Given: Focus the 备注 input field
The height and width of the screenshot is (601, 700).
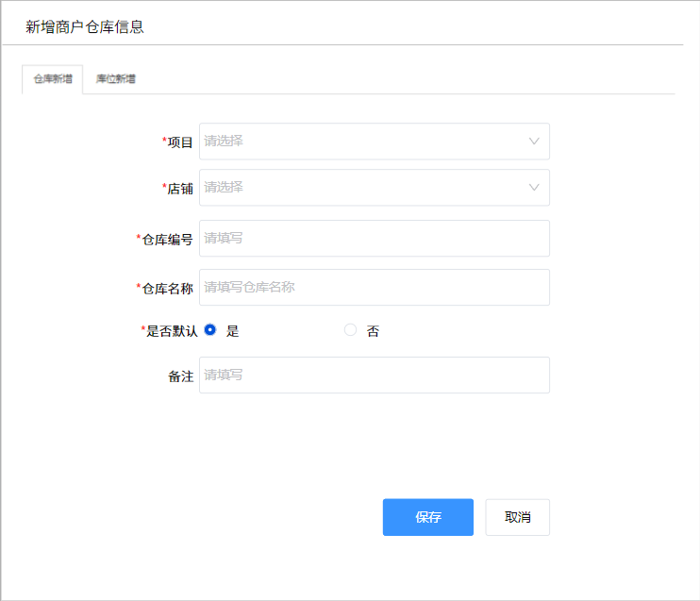Looking at the screenshot, I should [x=375, y=376].
